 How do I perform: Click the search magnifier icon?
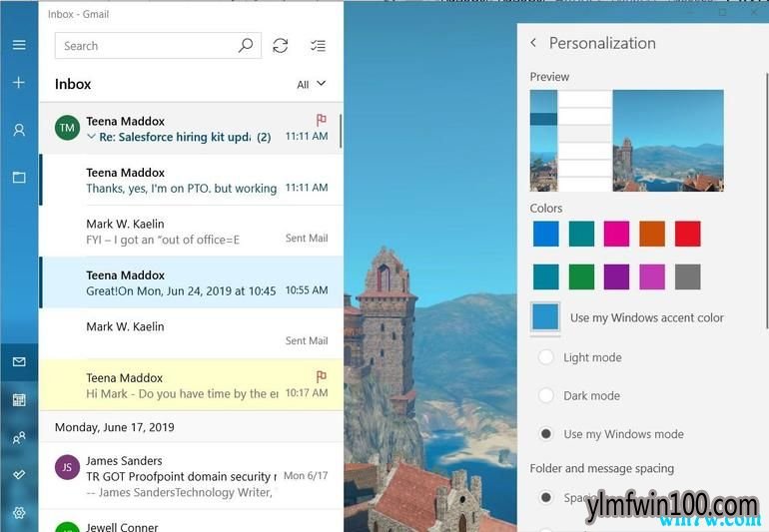pyautogui.click(x=246, y=46)
